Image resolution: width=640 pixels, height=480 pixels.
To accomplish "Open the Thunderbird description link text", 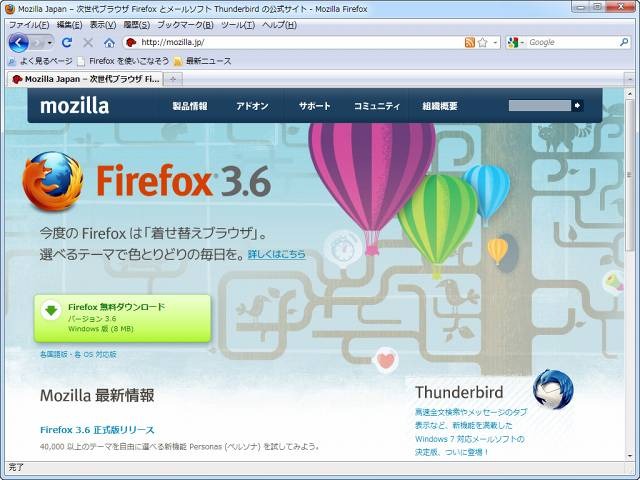I will 471,432.
